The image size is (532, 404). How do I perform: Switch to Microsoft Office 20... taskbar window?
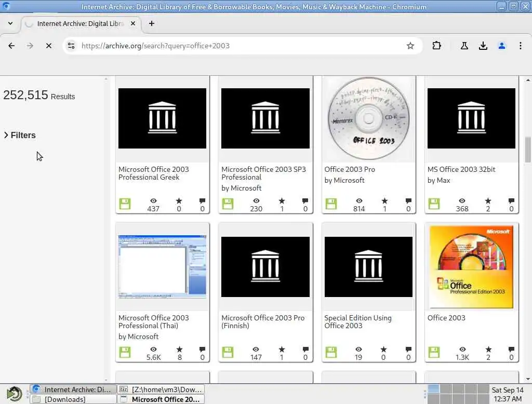tap(161, 399)
